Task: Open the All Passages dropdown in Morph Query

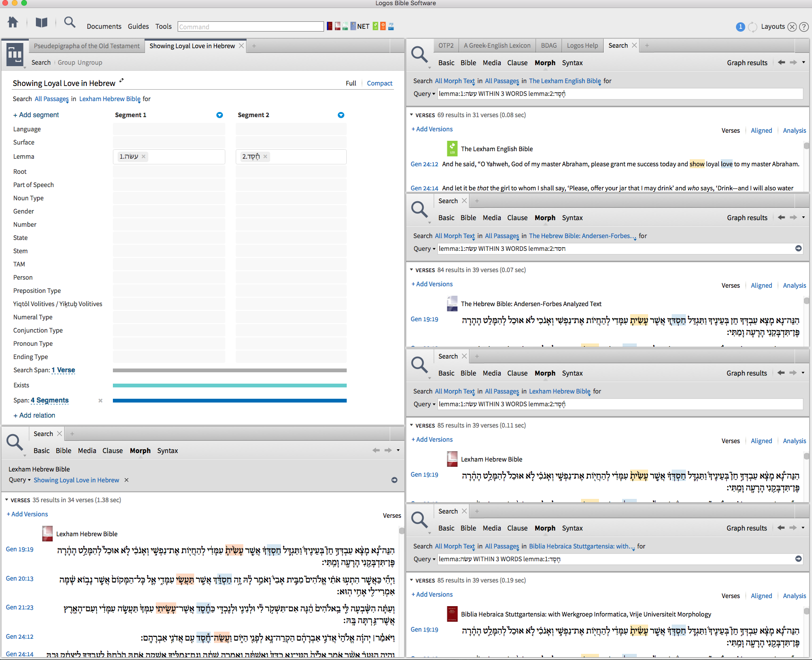Action: point(52,99)
